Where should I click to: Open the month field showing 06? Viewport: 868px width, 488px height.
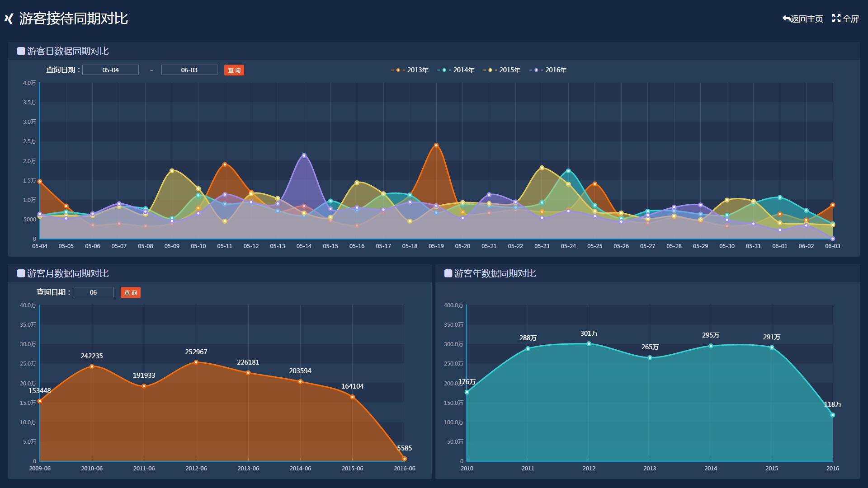[x=93, y=292]
